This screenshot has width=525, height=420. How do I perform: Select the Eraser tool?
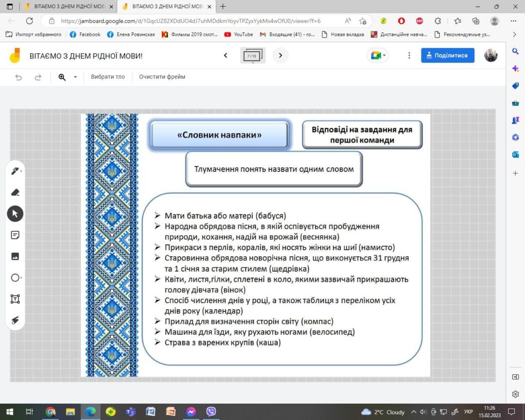coord(15,192)
